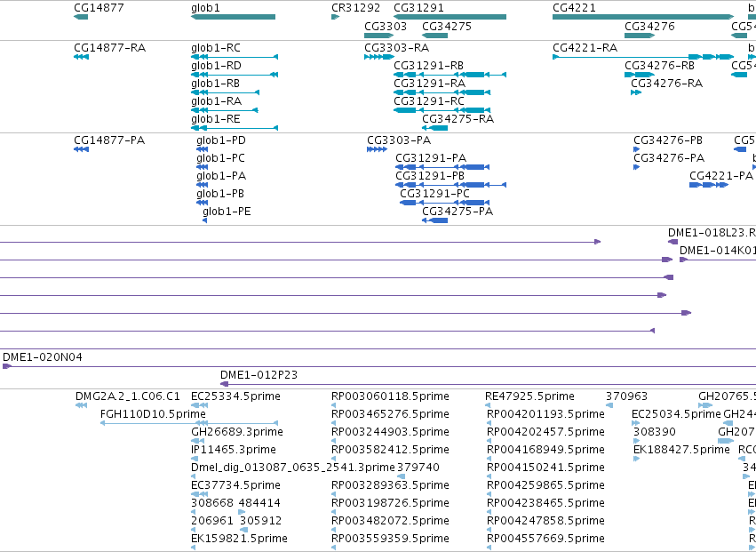
Task: Open EST RP004168949.5prime
Action: [x=489, y=459]
